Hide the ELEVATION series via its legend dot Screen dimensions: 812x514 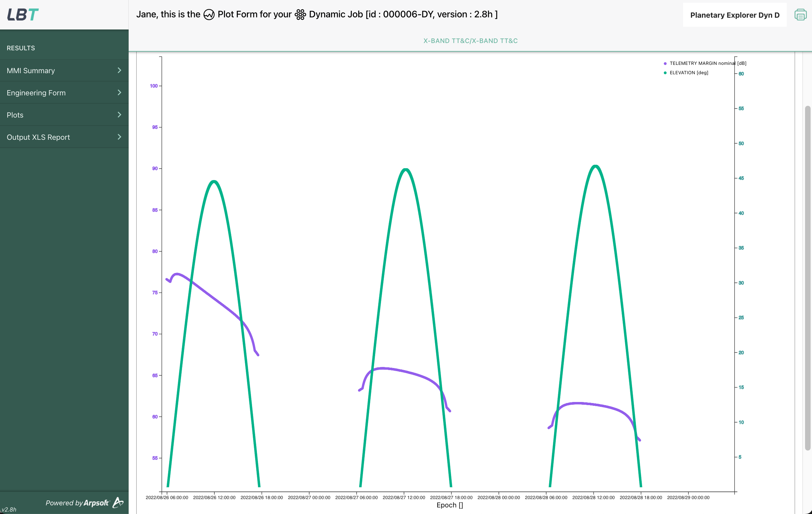tap(664, 72)
